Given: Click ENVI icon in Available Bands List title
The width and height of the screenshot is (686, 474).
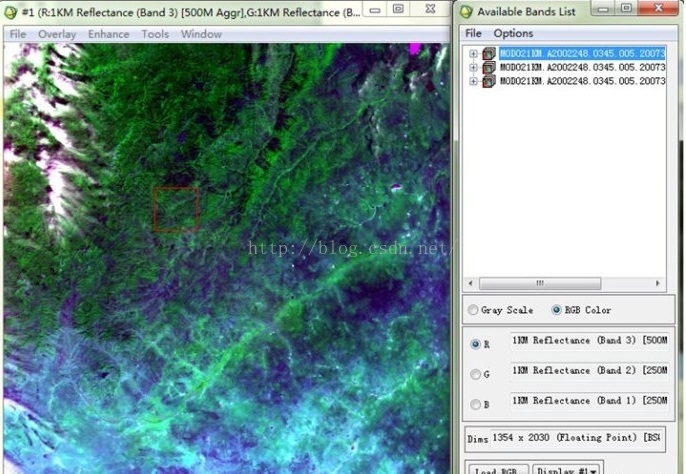Looking at the screenshot, I should point(466,12).
